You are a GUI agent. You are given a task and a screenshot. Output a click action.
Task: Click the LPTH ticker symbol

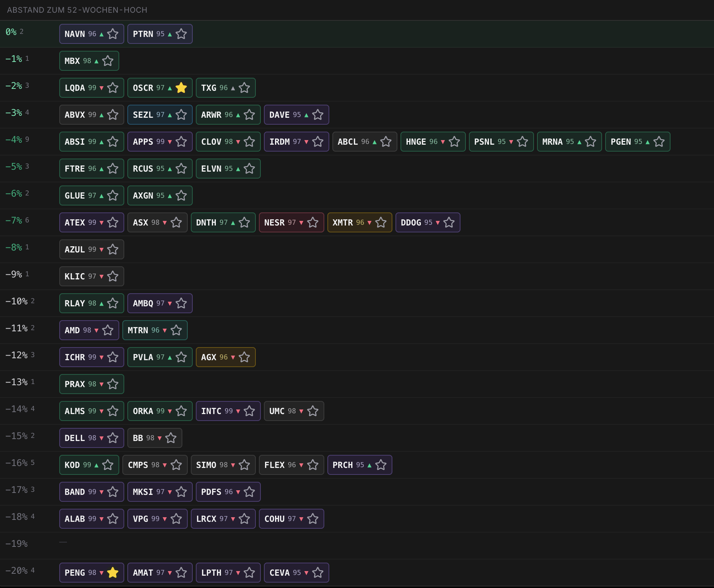[211, 573]
